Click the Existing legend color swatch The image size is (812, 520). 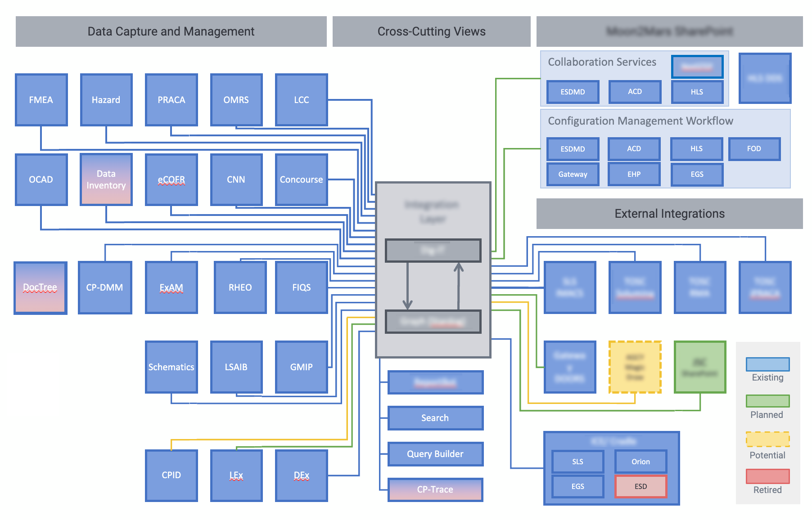(x=767, y=364)
